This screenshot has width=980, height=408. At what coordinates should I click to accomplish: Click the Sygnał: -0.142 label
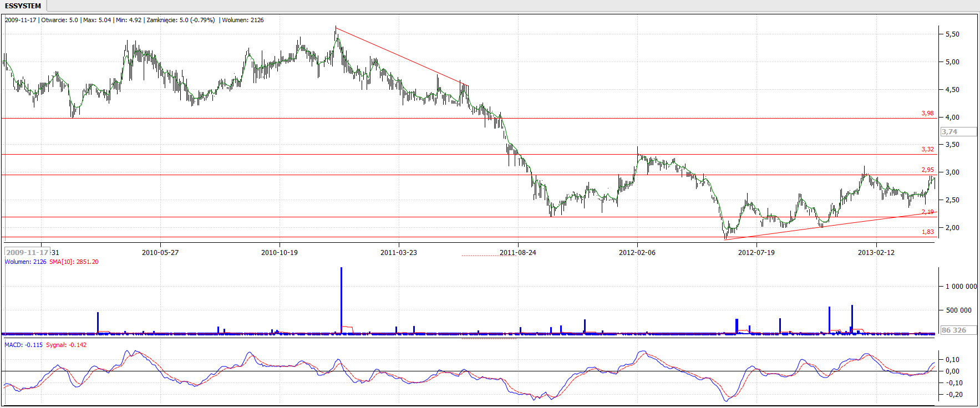(x=66, y=345)
